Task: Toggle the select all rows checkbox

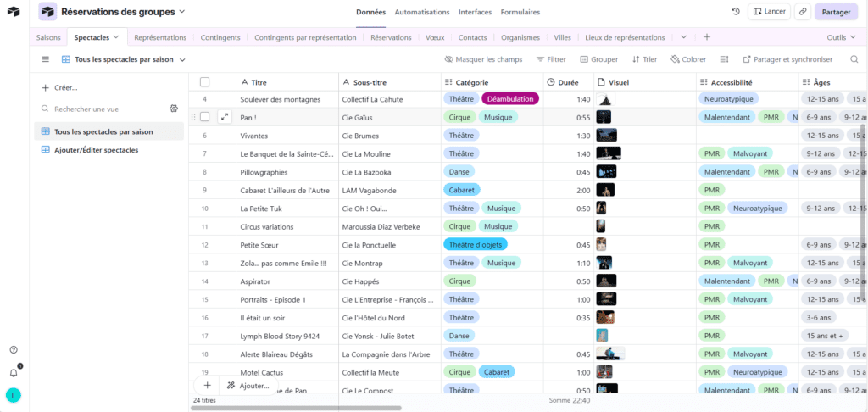Action: tap(204, 82)
